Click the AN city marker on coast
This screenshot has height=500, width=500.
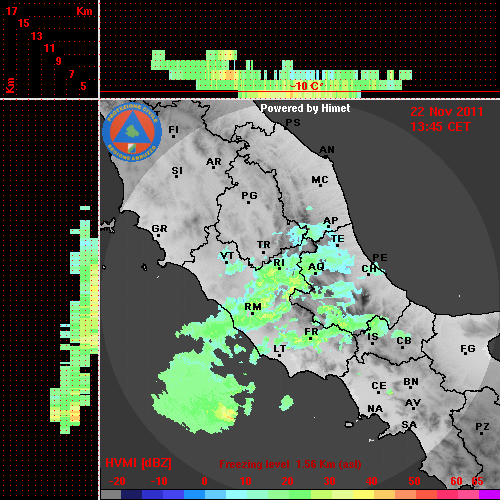pos(326,156)
